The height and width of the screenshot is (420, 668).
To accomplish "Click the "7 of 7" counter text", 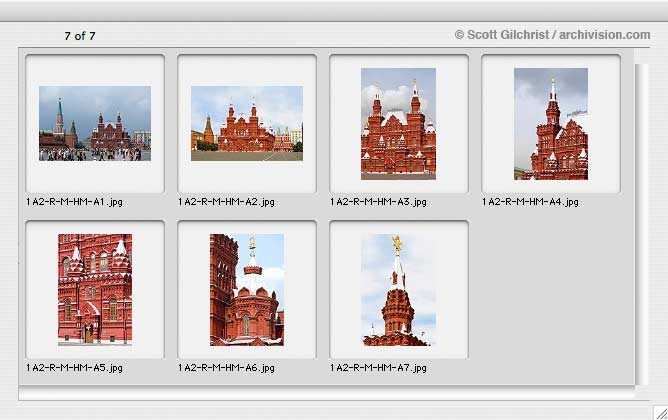I will (x=80, y=36).
